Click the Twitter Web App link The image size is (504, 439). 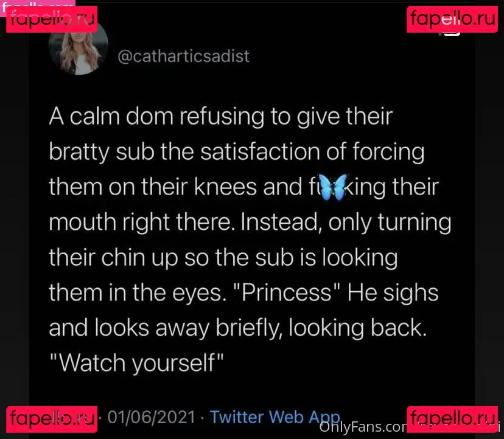click(x=275, y=417)
